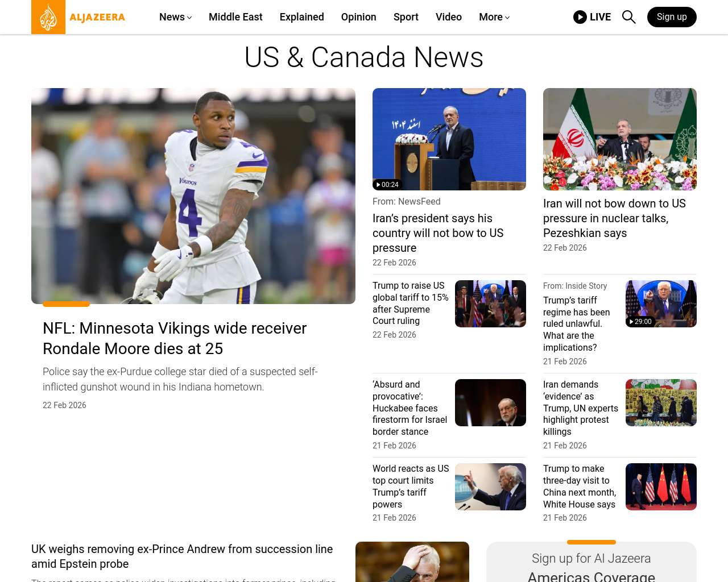Open the Middle East section
The width and height of the screenshot is (728, 582).
click(x=235, y=17)
